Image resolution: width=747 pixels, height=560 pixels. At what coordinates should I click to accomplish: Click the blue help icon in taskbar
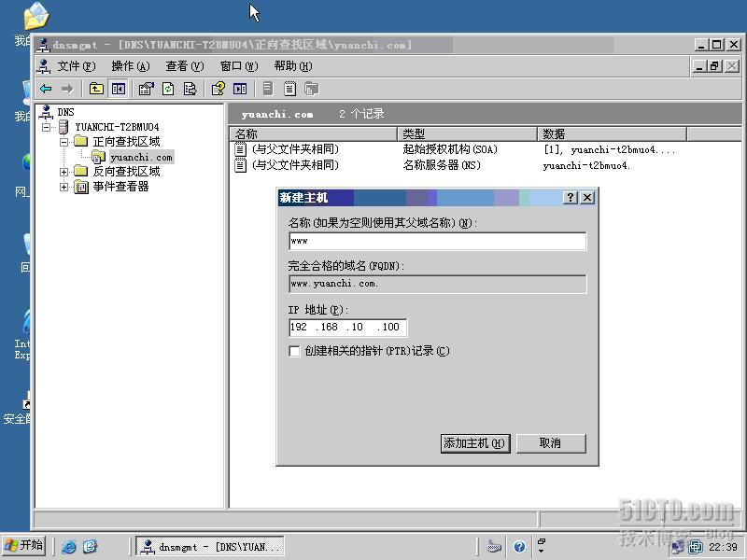(x=519, y=547)
